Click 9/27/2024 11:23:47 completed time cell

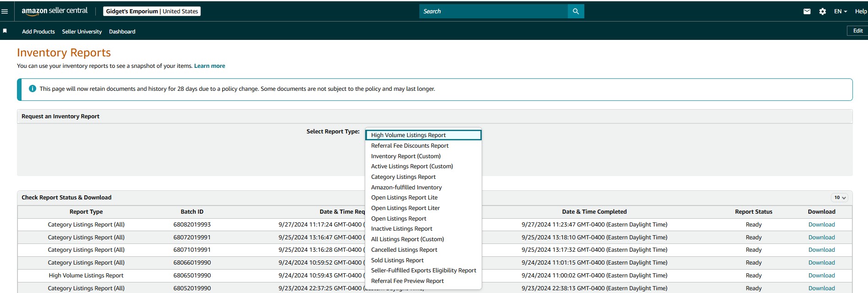pyautogui.click(x=594, y=224)
